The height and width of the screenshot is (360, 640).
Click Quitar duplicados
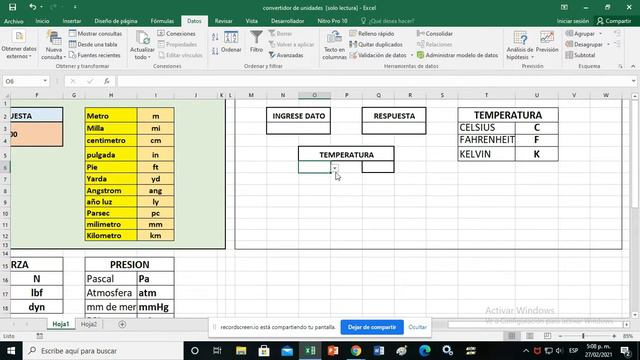pyautogui.click(x=376, y=44)
